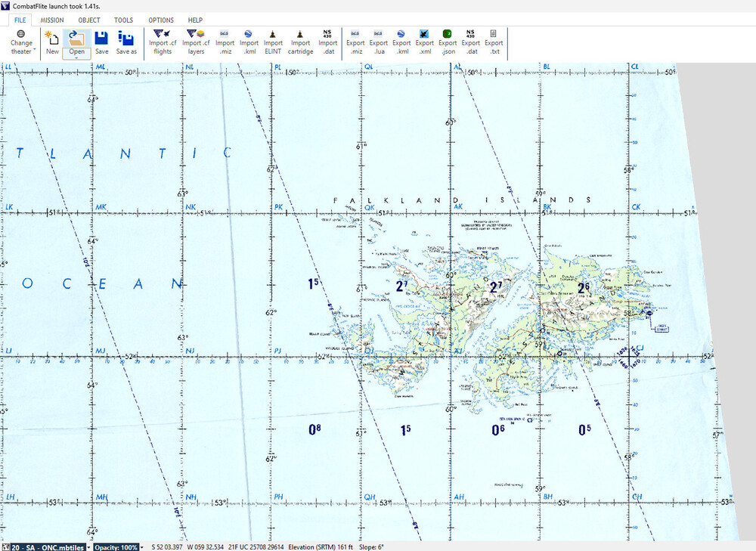The image size is (756, 551).
Task: Click Import .miz button
Action: (x=225, y=42)
